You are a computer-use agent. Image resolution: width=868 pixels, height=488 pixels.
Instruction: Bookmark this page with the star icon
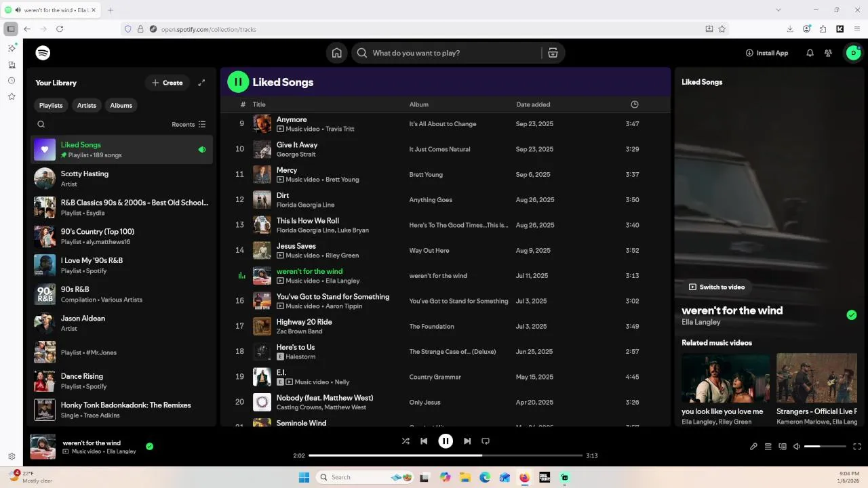(722, 29)
